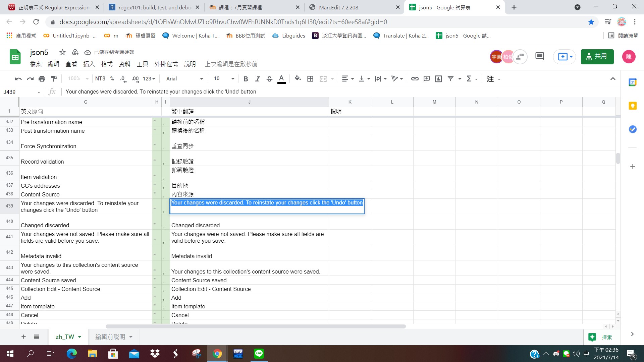This screenshot has width=644, height=362.
Task: Toggle bold formatting
Action: 246,79
